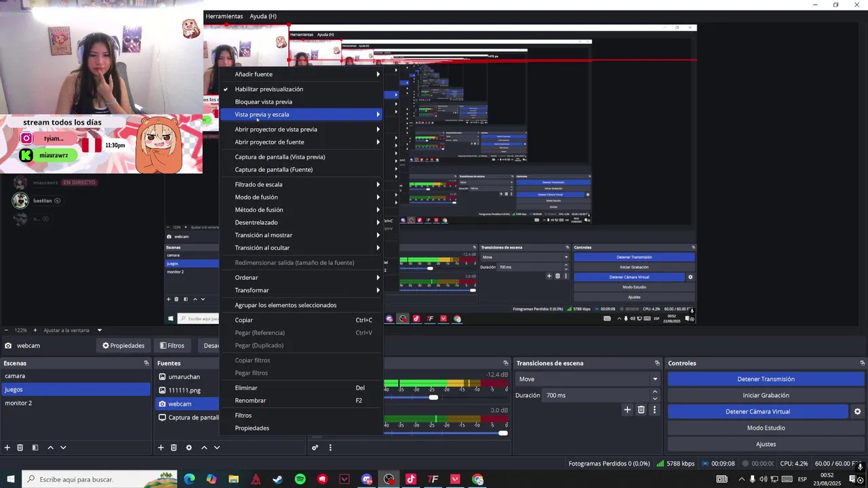The image size is (868, 488).
Task: Open Ajustar a la ventana zoom dropdown
Action: point(73,330)
